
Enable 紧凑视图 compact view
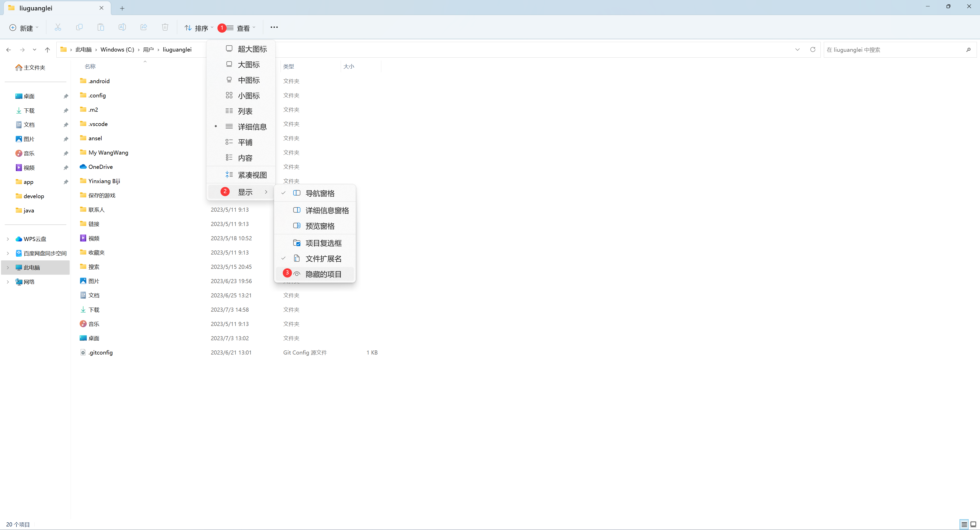(x=241, y=175)
